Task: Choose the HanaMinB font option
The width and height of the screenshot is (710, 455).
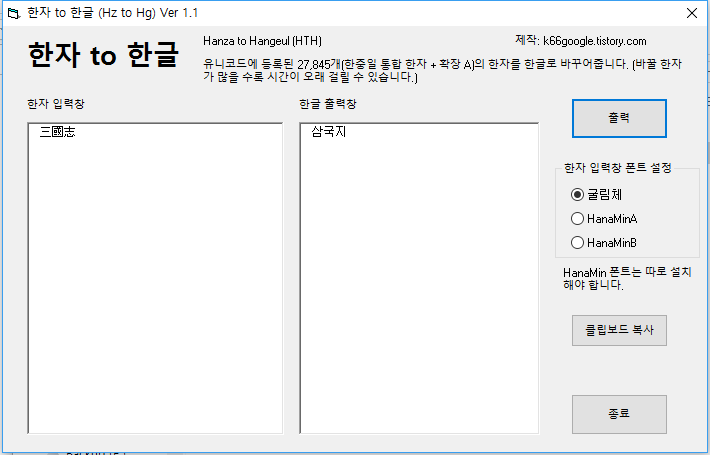Action: pyautogui.click(x=604, y=243)
